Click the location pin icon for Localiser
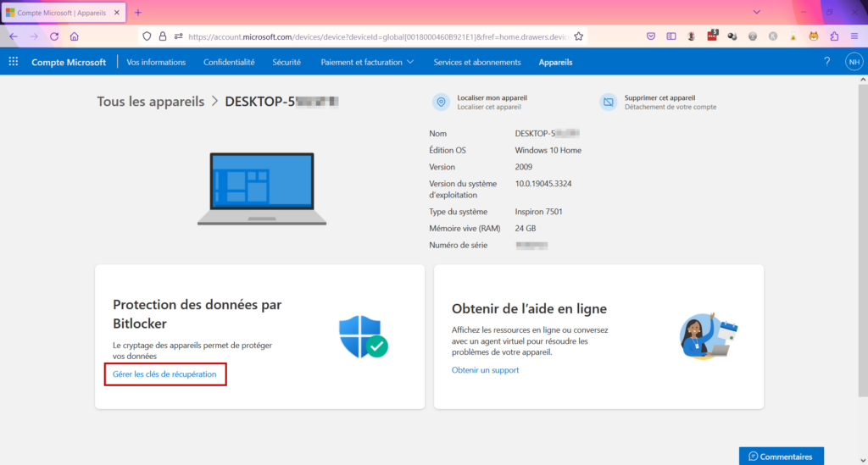The image size is (868, 465). pos(441,102)
